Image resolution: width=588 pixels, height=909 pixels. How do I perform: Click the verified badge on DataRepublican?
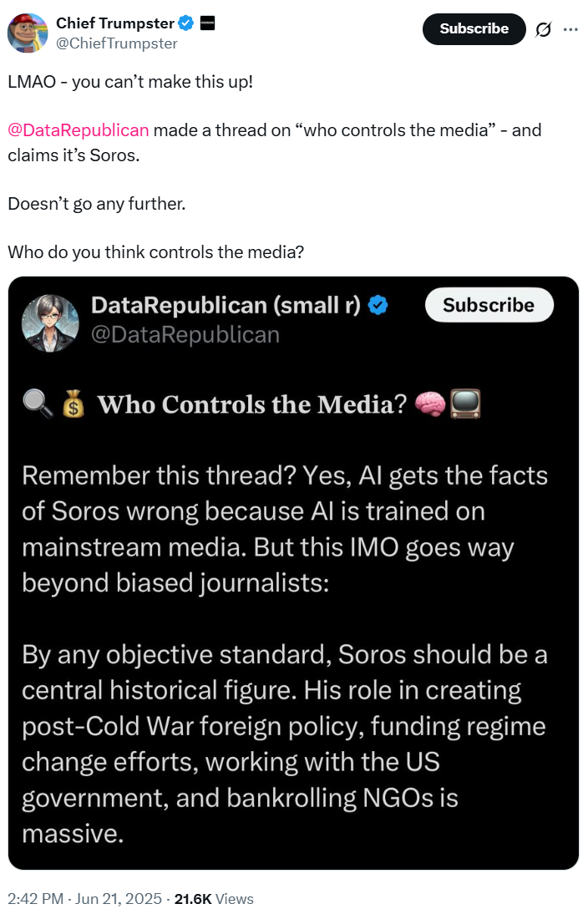pos(378,306)
